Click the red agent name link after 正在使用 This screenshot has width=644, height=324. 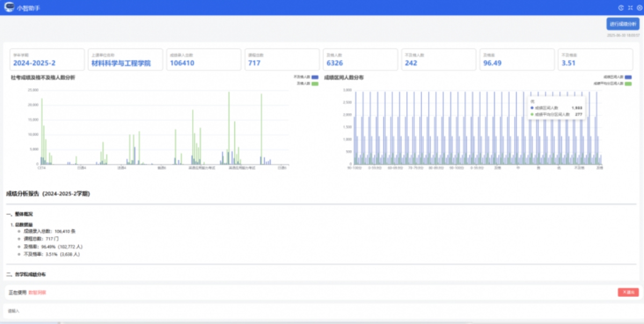37,292
